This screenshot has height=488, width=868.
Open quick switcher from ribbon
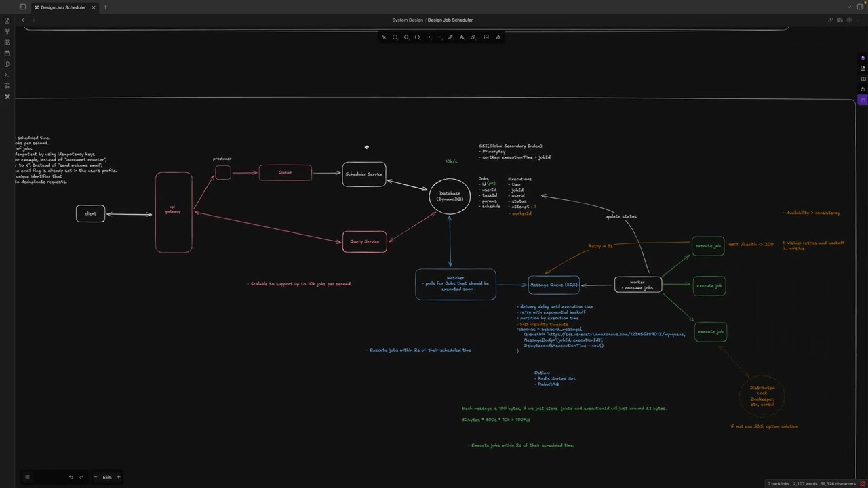[7, 20]
